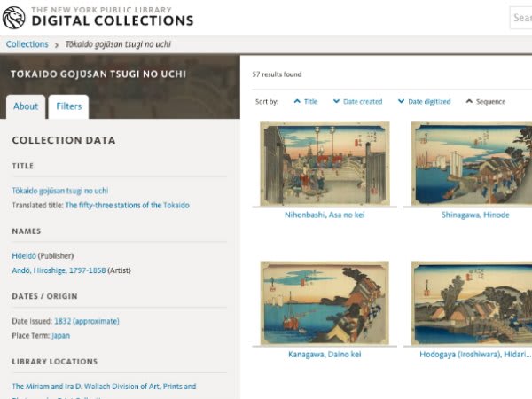The height and width of the screenshot is (399, 532).
Task: Click the breadcrumb Tōkaidō gojūsan tsugi no uchi text
Action: [118, 44]
